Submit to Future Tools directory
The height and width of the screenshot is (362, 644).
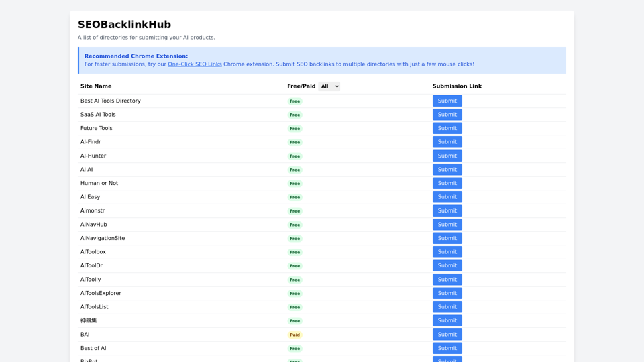447,128
